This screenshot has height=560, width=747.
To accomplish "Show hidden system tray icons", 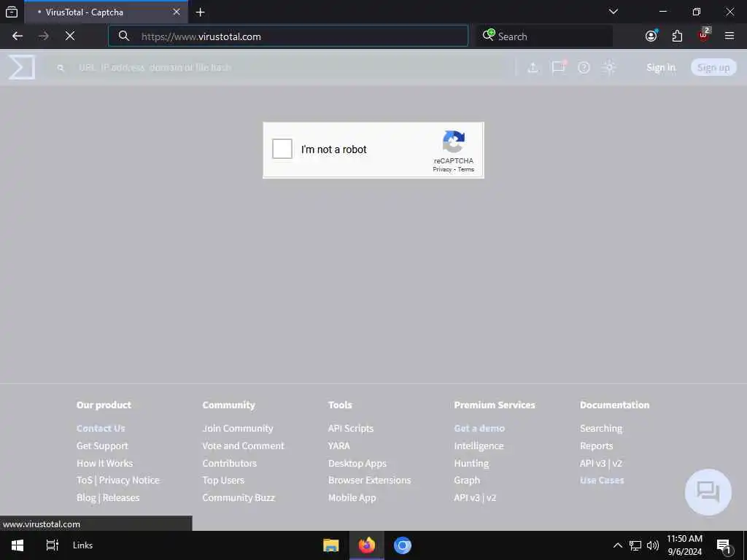I will (617, 545).
